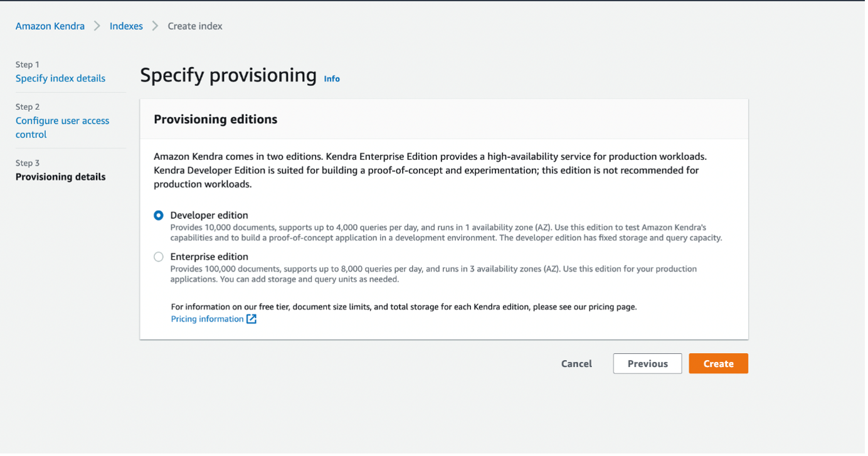Open the Amazon Kendra breadcrumb link
This screenshot has height=456, width=868.
click(x=50, y=26)
